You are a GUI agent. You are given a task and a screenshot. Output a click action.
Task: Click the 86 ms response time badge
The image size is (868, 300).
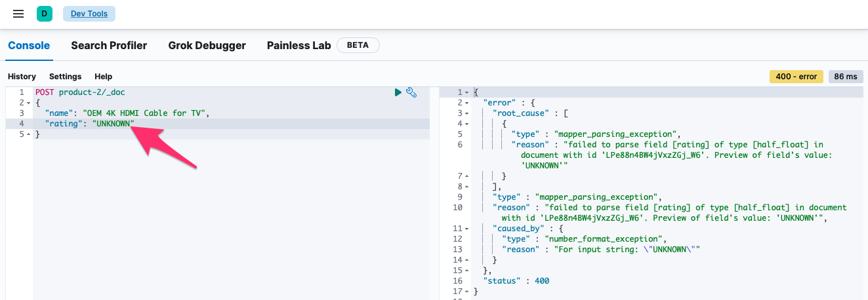tap(846, 77)
